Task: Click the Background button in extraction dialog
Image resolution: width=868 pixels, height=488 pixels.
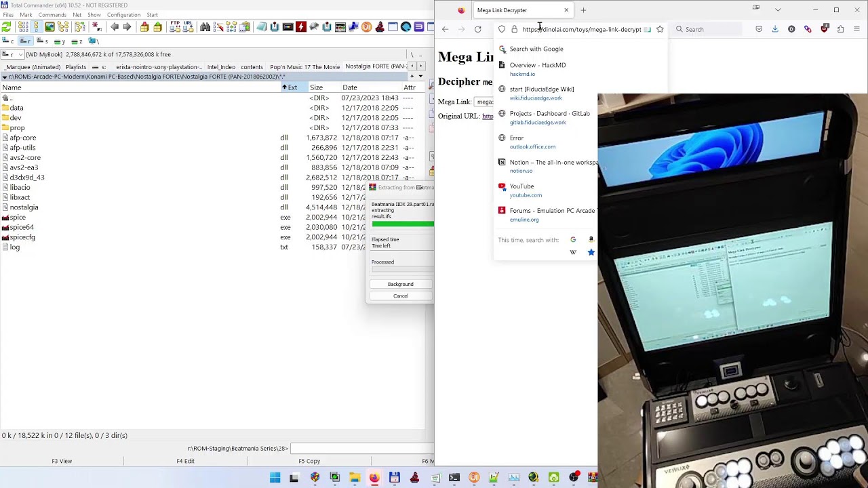Action: pyautogui.click(x=401, y=284)
